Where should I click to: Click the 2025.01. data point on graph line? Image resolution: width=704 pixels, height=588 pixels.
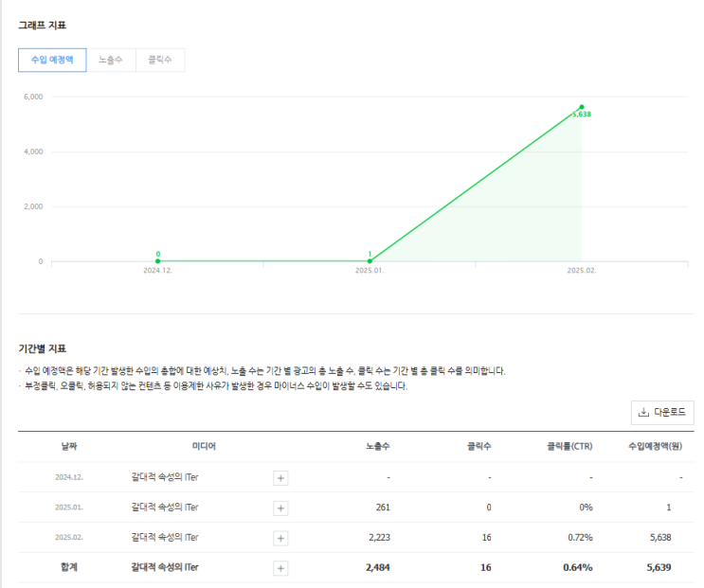[370, 261]
